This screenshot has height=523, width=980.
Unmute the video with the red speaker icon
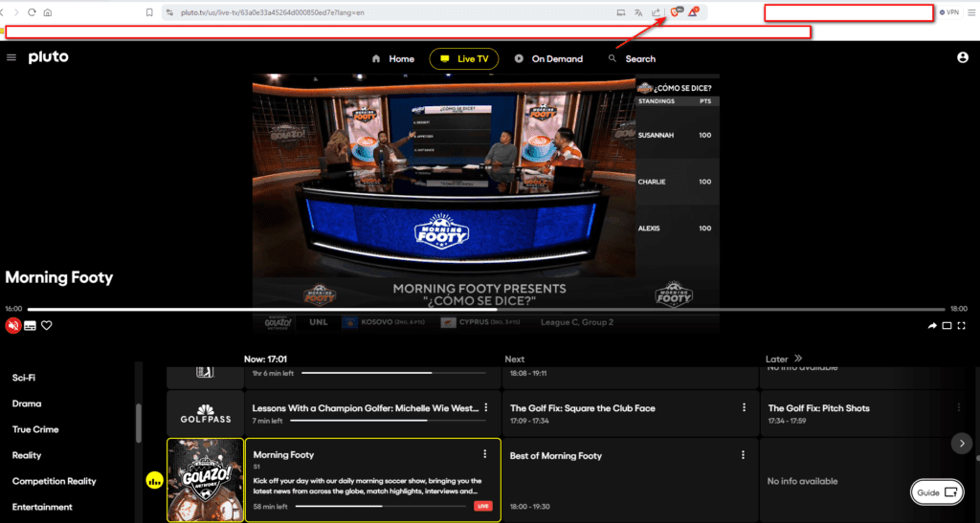(x=12, y=325)
